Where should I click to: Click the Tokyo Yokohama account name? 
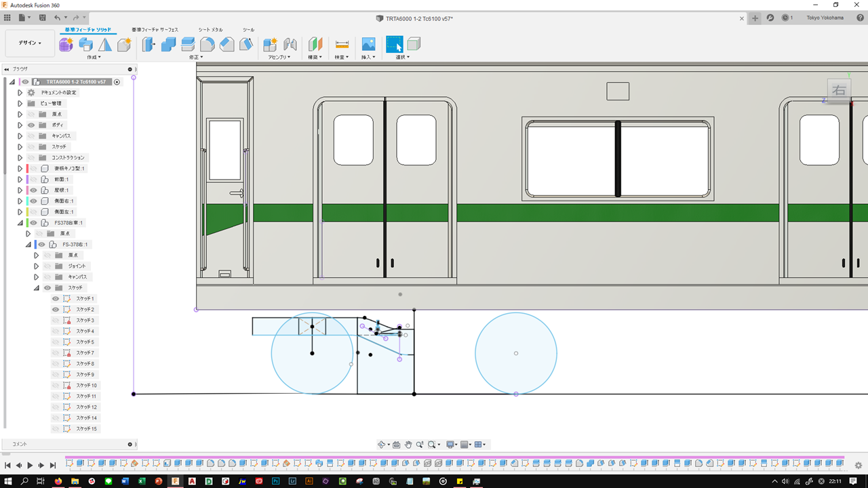click(825, 18)
